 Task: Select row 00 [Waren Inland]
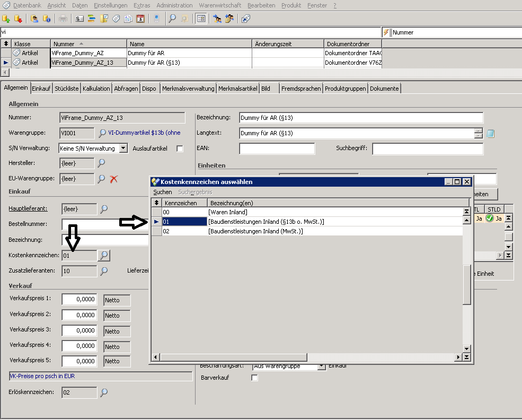[307, 212]
